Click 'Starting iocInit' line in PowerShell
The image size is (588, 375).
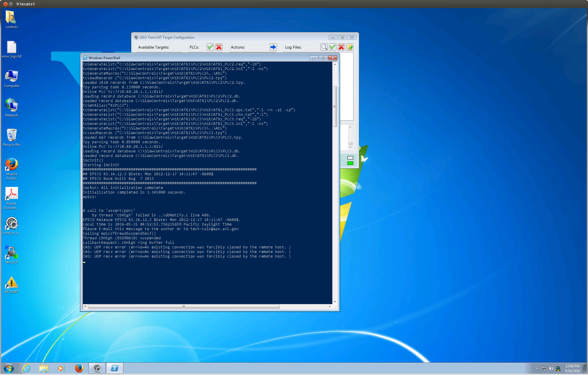click(x=101, y=165)
